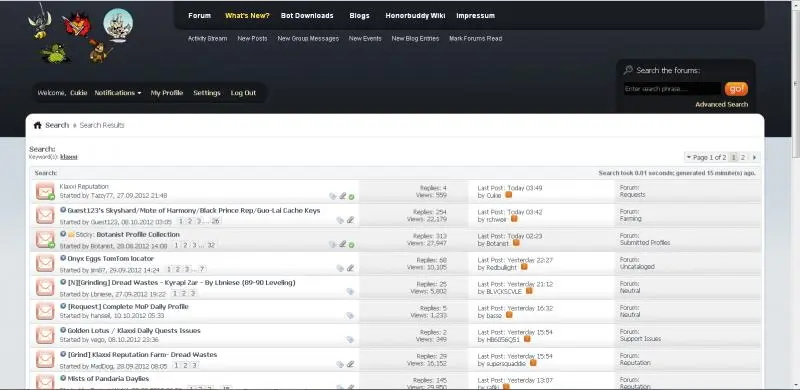The height and width of the screenshot is (390, 800).
Task: Click the orange go! search button
Action: coord(736,89)
